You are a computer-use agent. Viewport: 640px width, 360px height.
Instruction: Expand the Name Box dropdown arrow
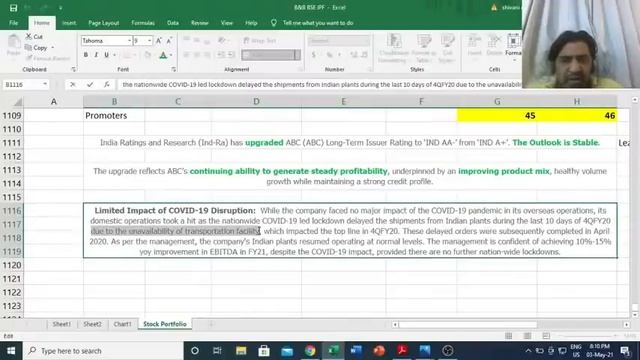[x=45, y=84]
